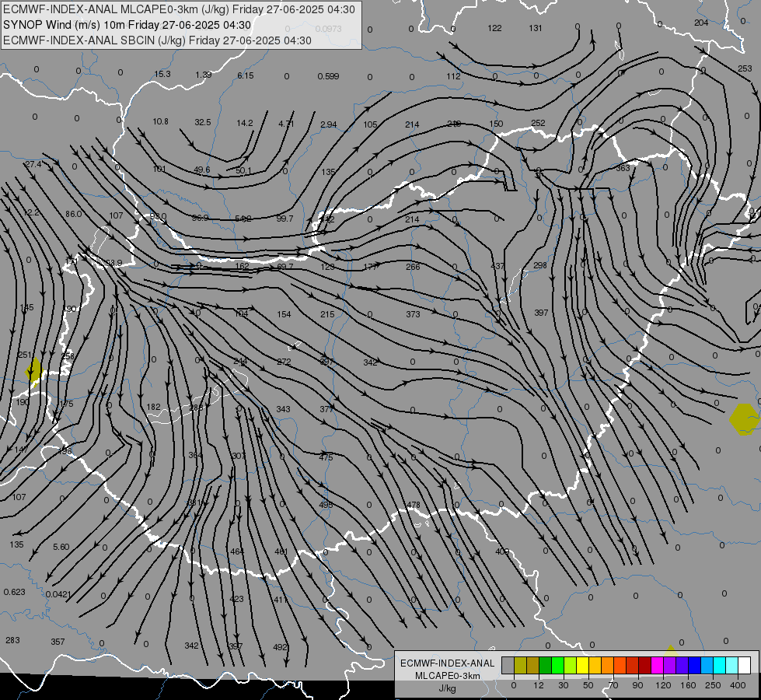Click the small yellow triangle above the legend
The width and height of the screenshot is (761, 700).
670,649
